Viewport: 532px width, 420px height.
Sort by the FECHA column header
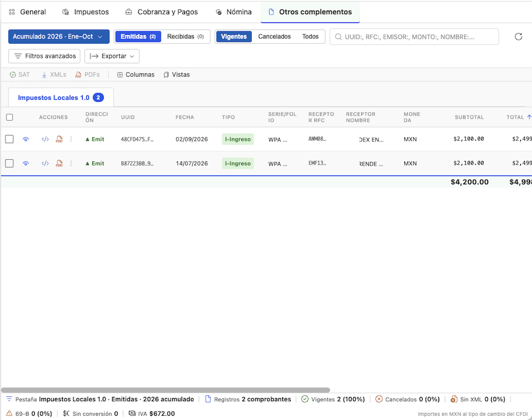click(x=184, y=117)
